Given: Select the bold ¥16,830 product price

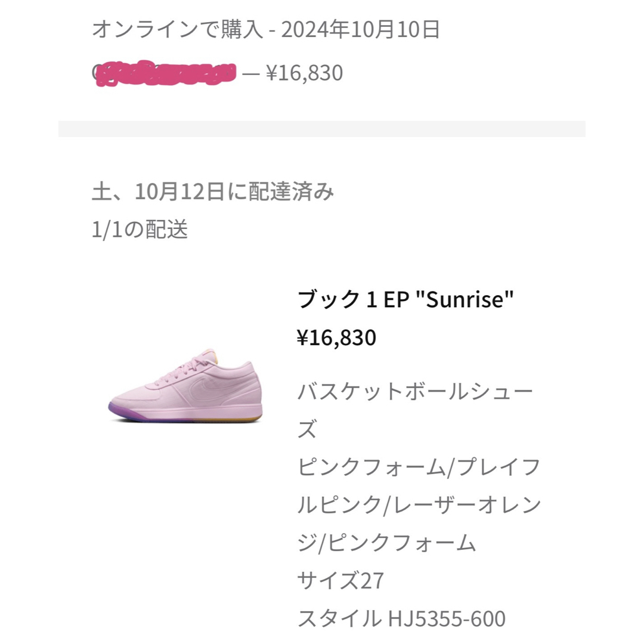Looking at the screenshot, I should click(336, 338).
